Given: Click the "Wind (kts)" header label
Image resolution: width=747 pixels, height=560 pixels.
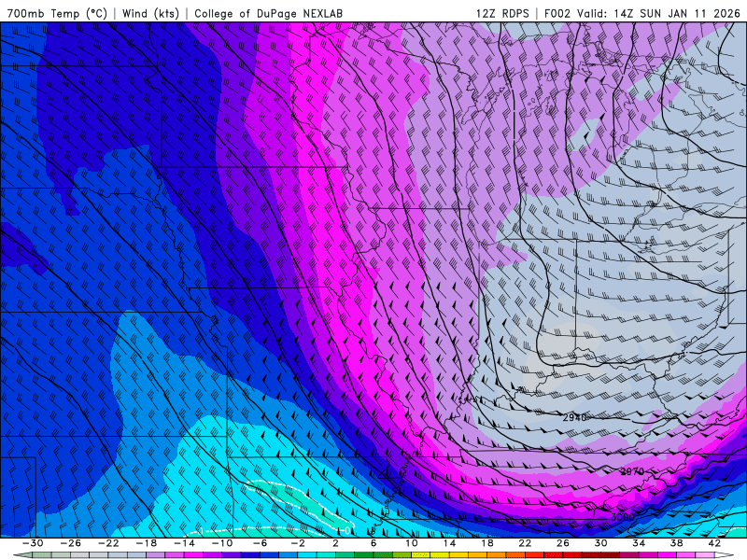Looking at the screenshot, I should 150,13.
